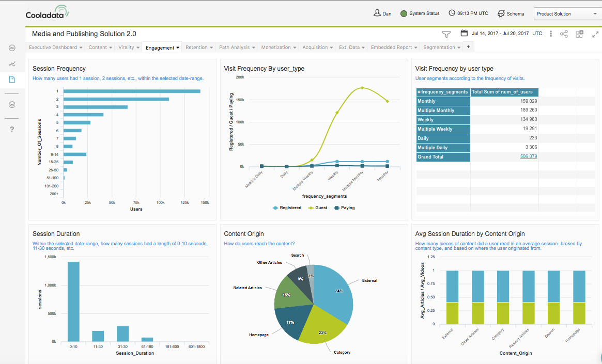Open the 506 079 grand total link
Image resolution: width=602 pixels, height=364 pixels.
pos(528,156)
